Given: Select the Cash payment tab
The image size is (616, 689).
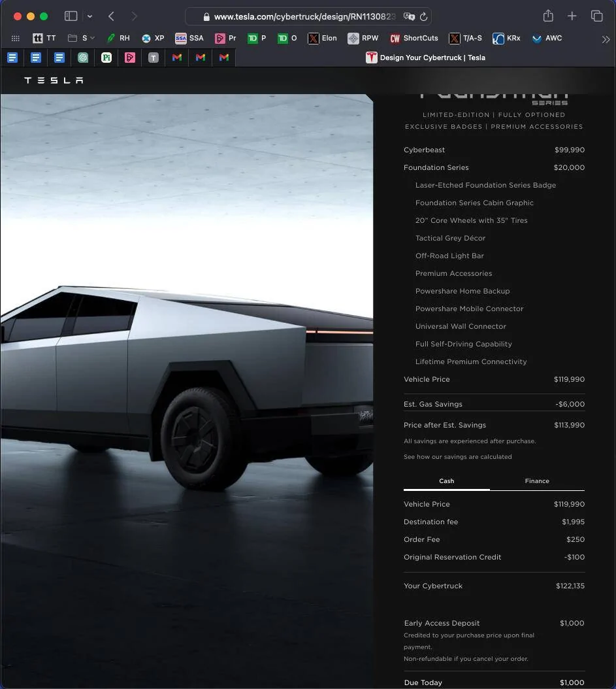Looking at the screenshot, I should 447,481.
